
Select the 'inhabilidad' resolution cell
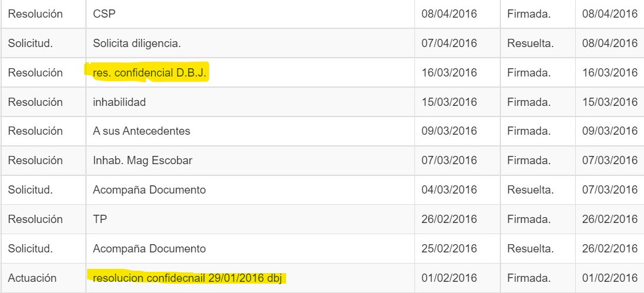119,102
